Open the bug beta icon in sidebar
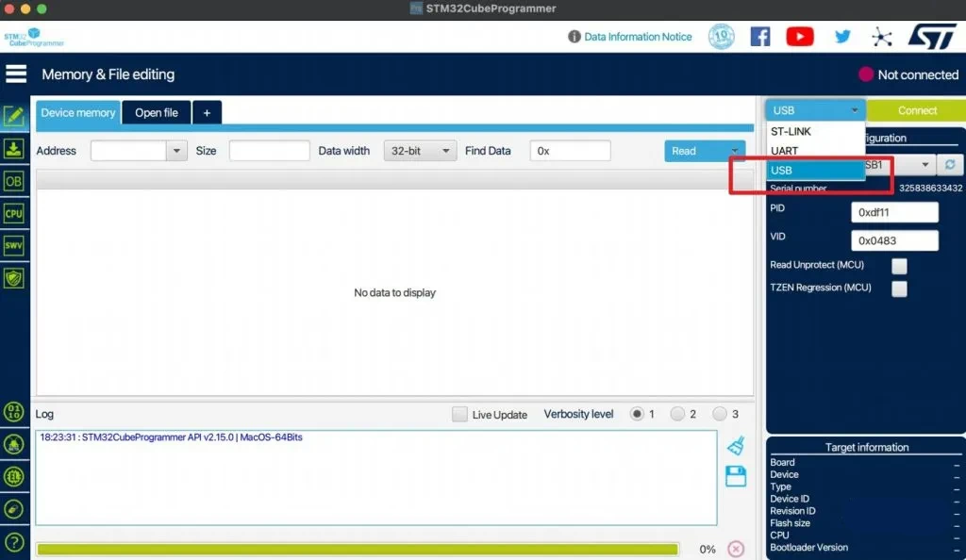Image resolution: width=966 pixels, height=560 pixels. pos(13,444)
